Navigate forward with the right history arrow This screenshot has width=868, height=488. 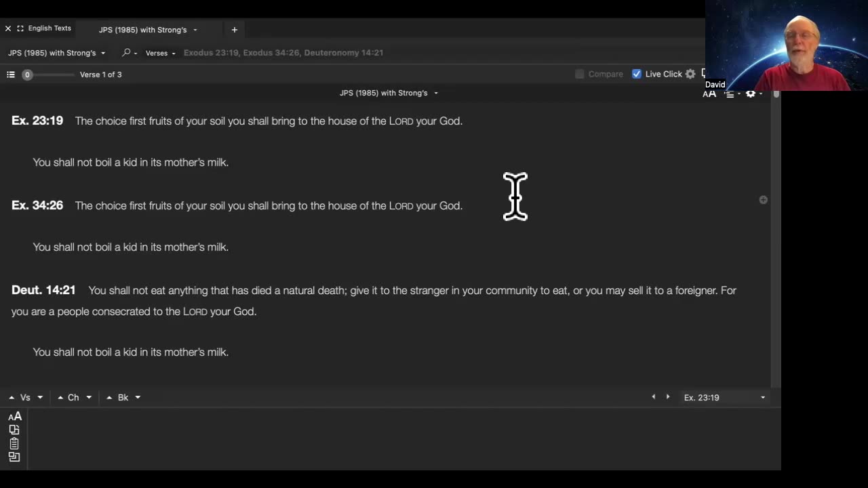[x=668, y=397]
